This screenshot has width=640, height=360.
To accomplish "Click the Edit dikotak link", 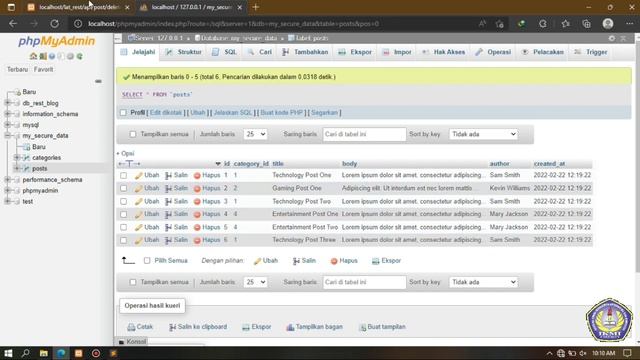I will [x=165, y=112].
